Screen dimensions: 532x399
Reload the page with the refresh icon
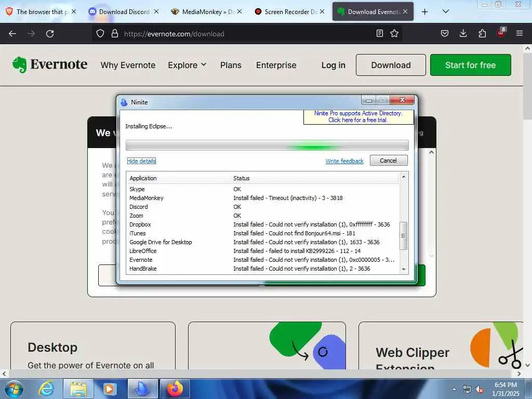click(x=50, y=34)
